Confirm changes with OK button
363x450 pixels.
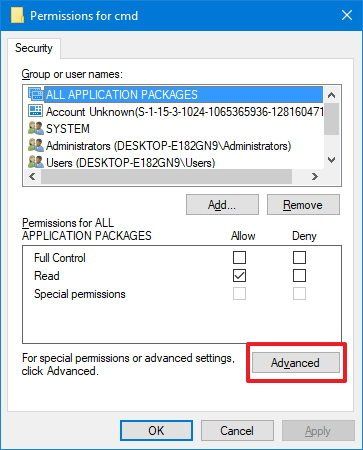[156, 430]
